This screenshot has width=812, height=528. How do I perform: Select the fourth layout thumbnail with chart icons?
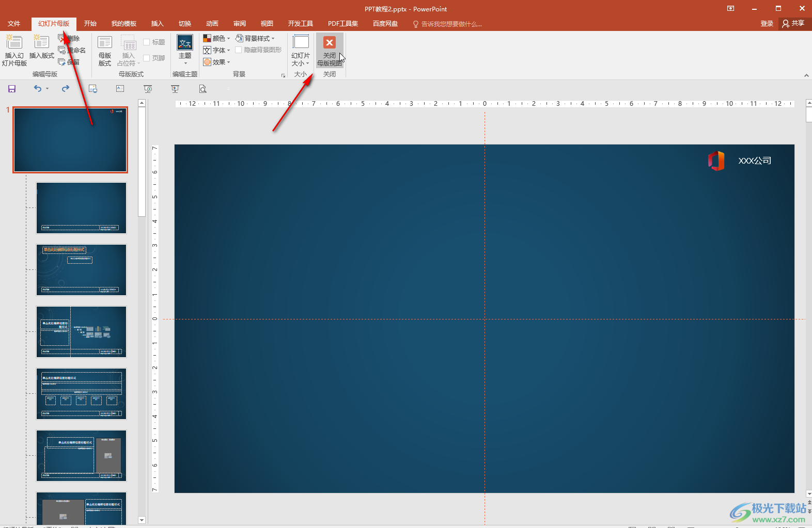click(x=81, y=332)
